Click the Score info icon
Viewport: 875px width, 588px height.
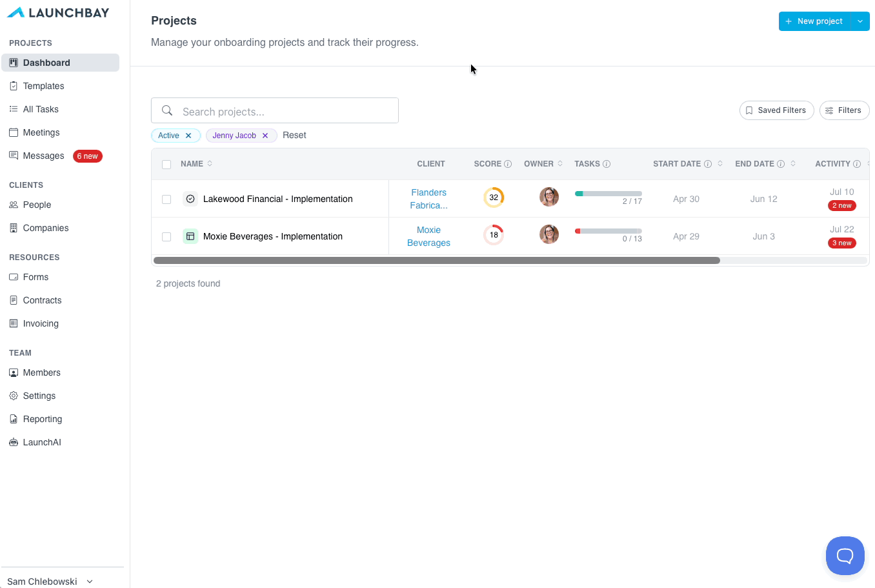tap(508, 164)
